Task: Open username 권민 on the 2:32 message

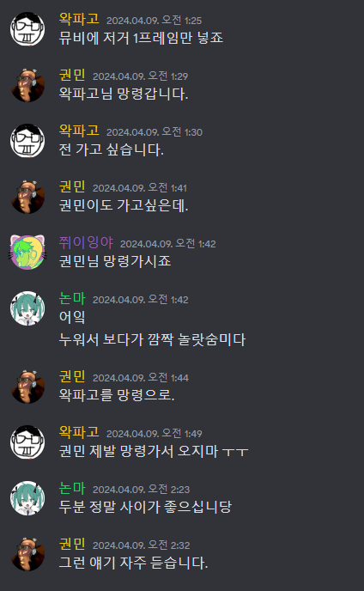Action: [x=72, y=545]
